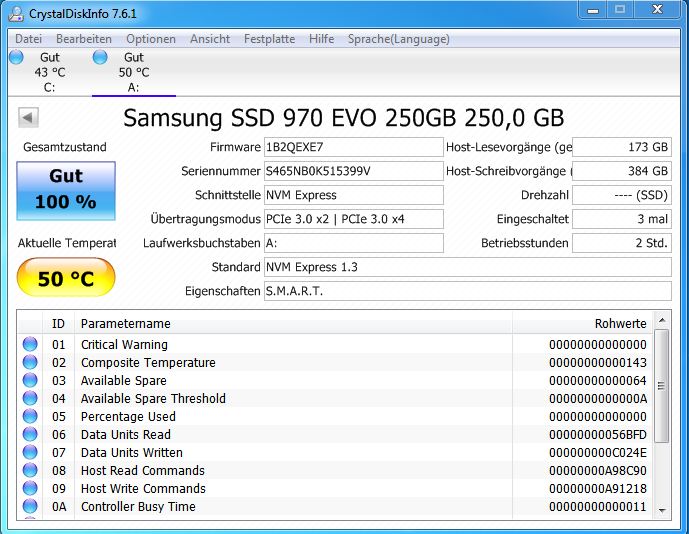Click raw value 000000000000A
Image resolution: width=689 pixels, height=534 pixels.
click(598, 399)
